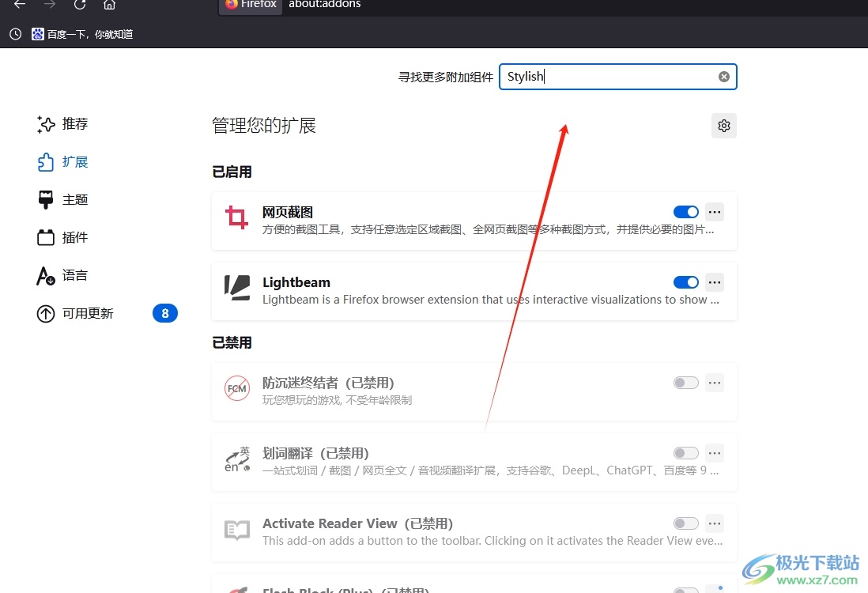Open more options for Lightbeam

click(715, 282)
